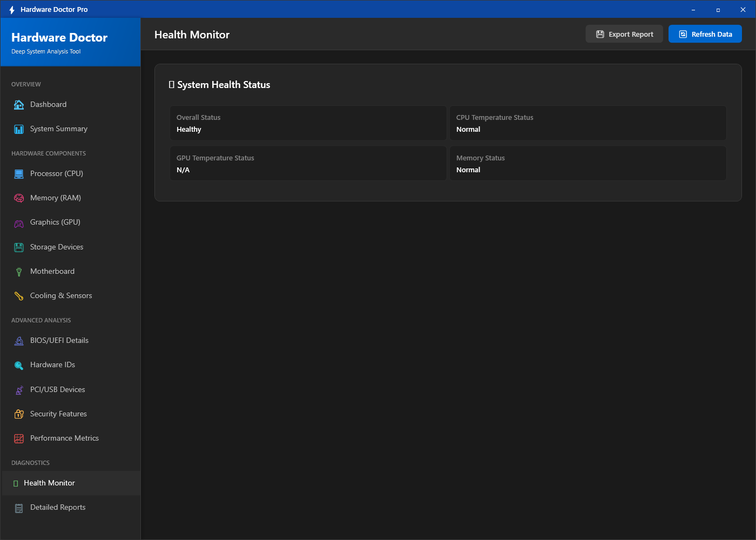Click the System Health Status heading
Viewport: 756px width, 540px height.
220,85
